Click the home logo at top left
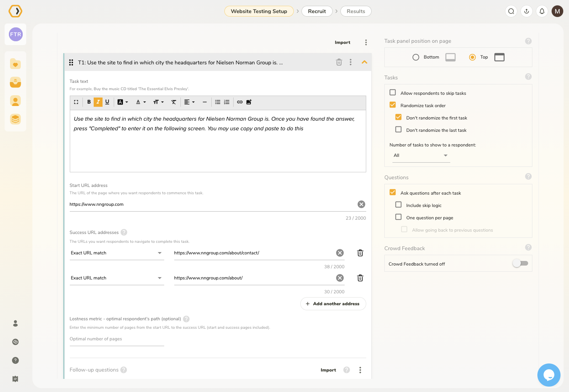Screen dimensions: 569x392 click(x=15, y=11)
